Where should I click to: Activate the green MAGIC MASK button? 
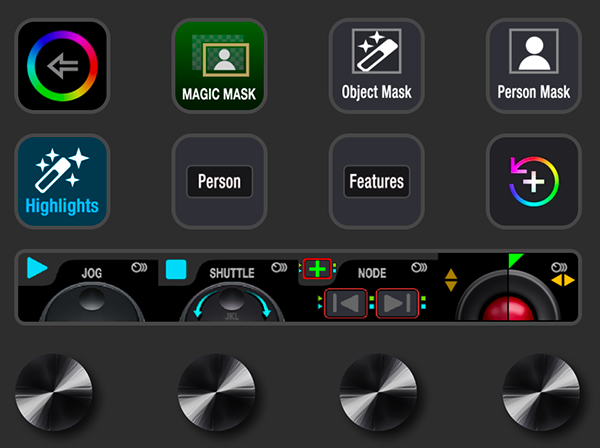219,66
